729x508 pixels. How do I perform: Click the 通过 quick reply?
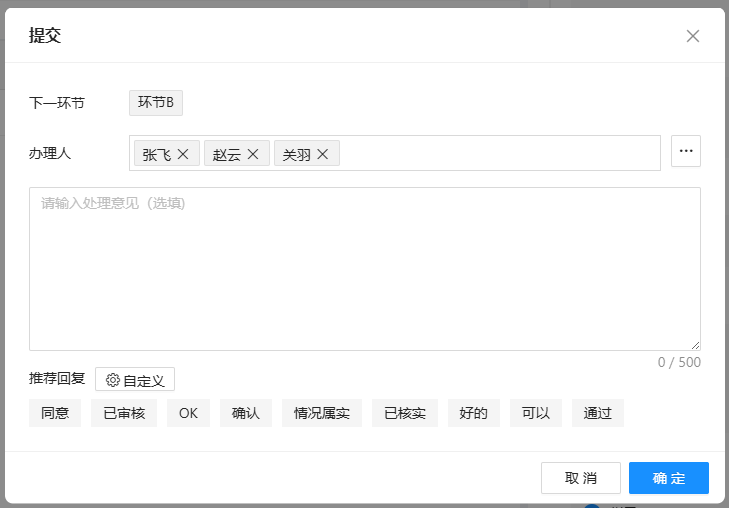point(597,413)
